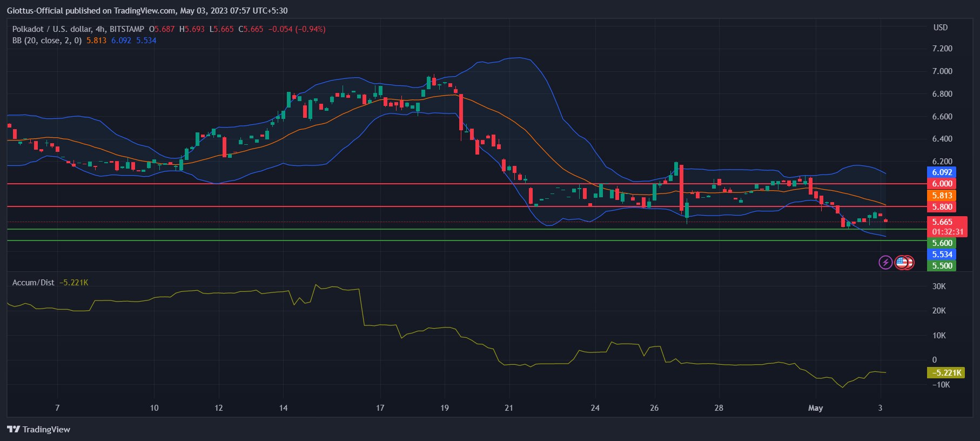Click the blue 5.534 lower band label
Screen dimensions: 980x441
click(942, 255)
